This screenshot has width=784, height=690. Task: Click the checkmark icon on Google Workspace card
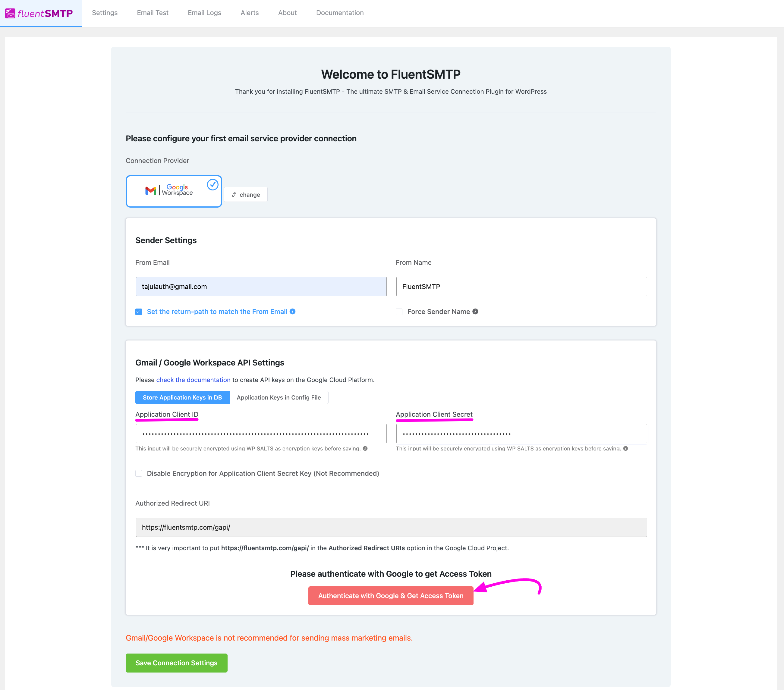pos(213,185)
